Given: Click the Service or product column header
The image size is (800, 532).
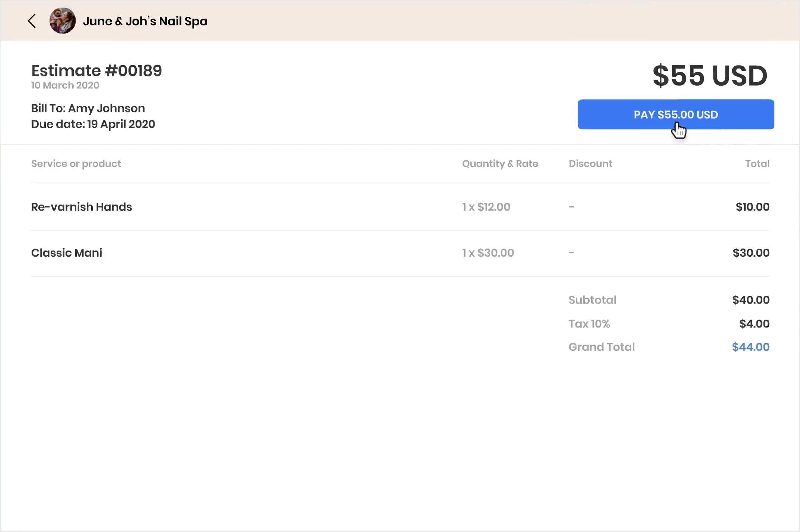Looking at the screenshot, I should pos(76,164).
